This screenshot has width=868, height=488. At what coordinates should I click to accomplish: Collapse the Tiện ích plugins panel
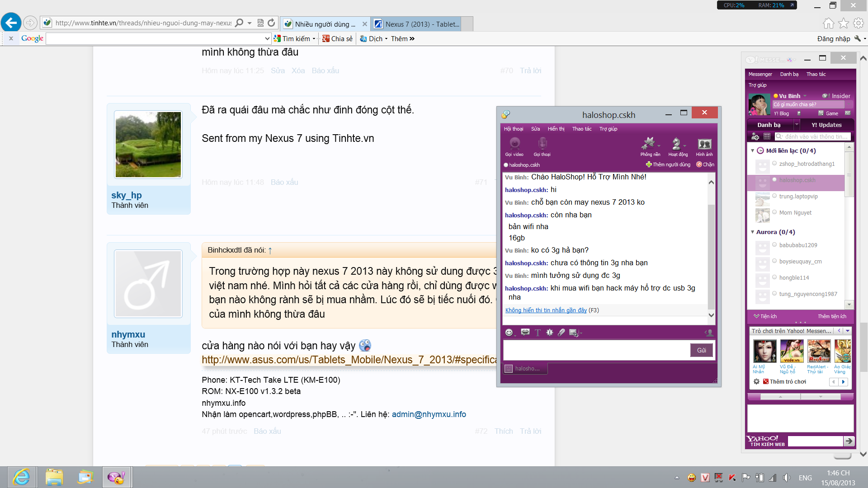pos(756,316)
